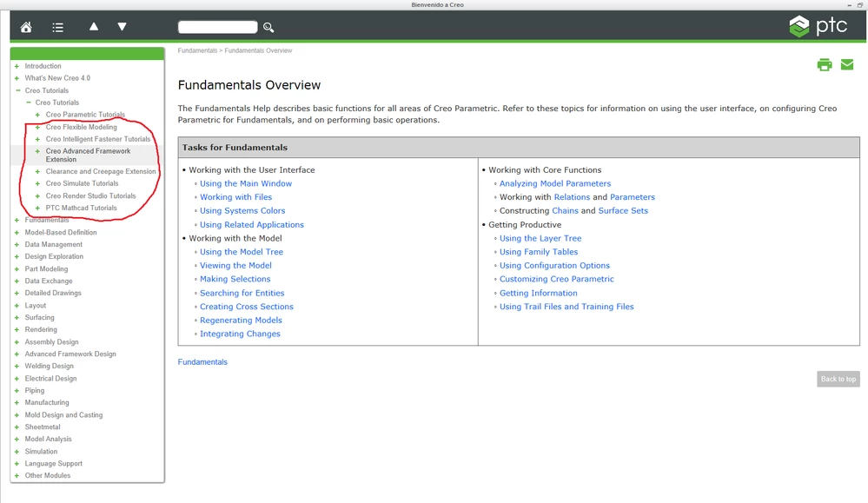This screenshot has height=503, width=868.
Task: Select Advanced Framework Design tree item
Action: [70, 354]
